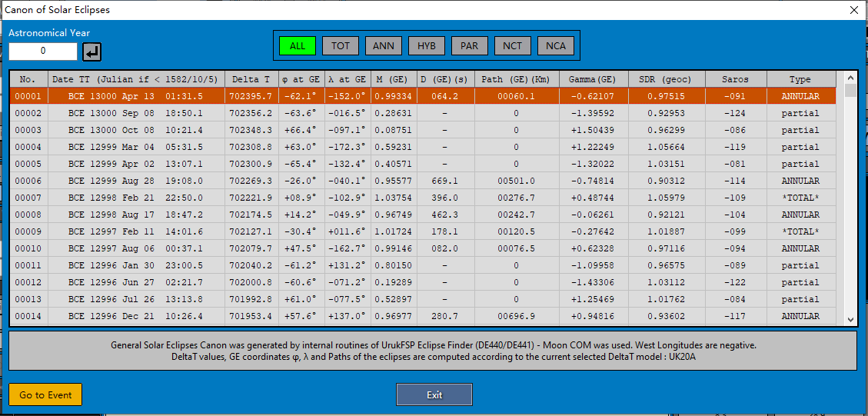Select row 00007 BCE 12998 Feb 21

tap(423, 198)
